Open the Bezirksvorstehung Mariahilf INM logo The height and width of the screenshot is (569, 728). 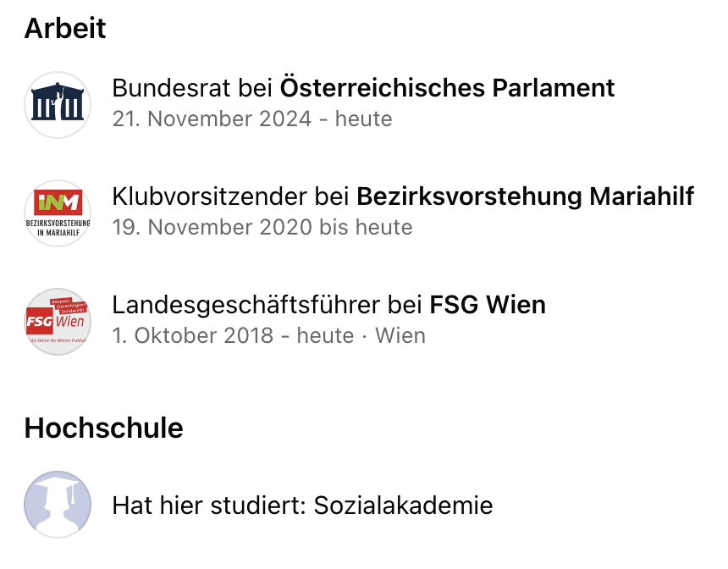pos(58,213)
